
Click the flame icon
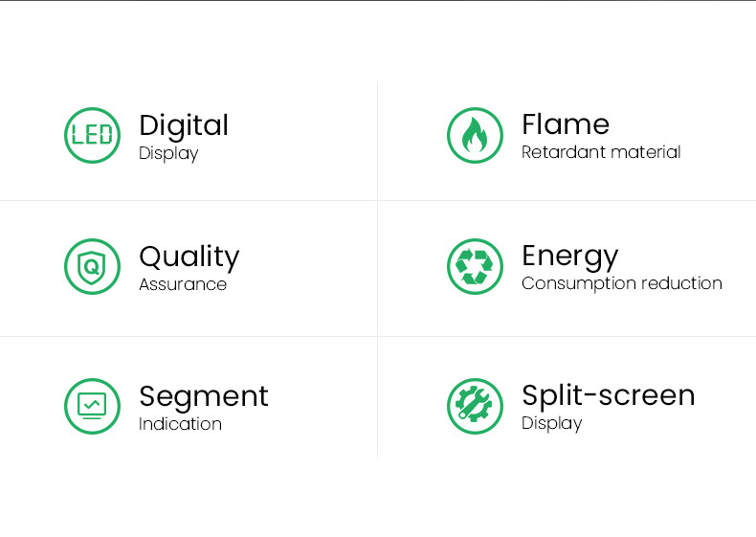click(x=475, y=135)
